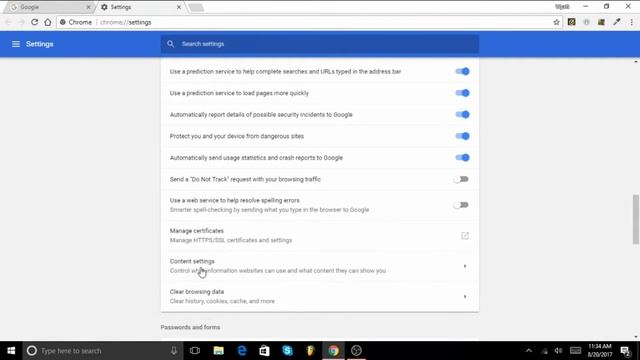Screen dimensions: 640x360
Task: Enable the Do Not Track request
Action: 461,179
